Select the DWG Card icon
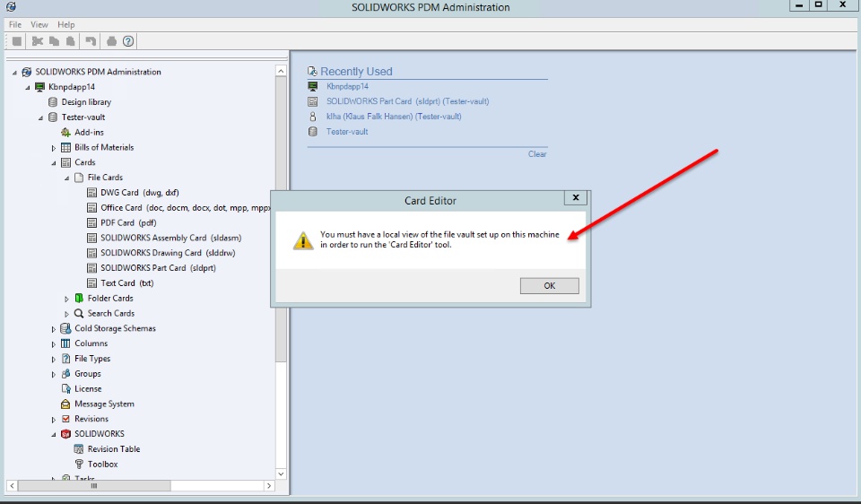The width and height of the screenshot is (861, 504). coord(91,193)
